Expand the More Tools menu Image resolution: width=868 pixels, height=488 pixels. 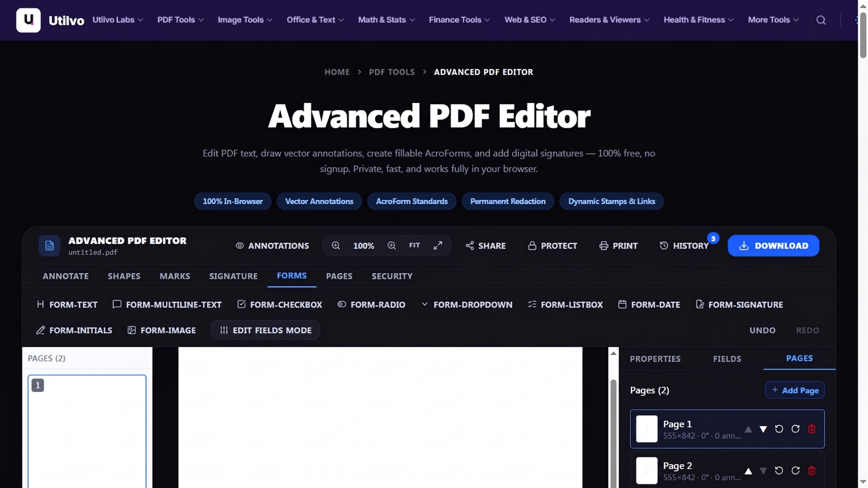[x=773, y=20]
